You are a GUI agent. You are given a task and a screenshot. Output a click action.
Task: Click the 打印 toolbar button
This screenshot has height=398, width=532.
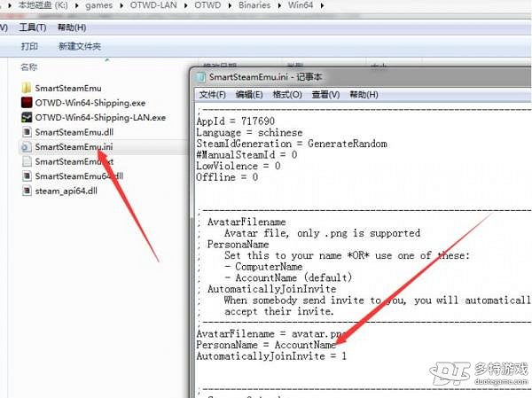click(x=29, y=45)
